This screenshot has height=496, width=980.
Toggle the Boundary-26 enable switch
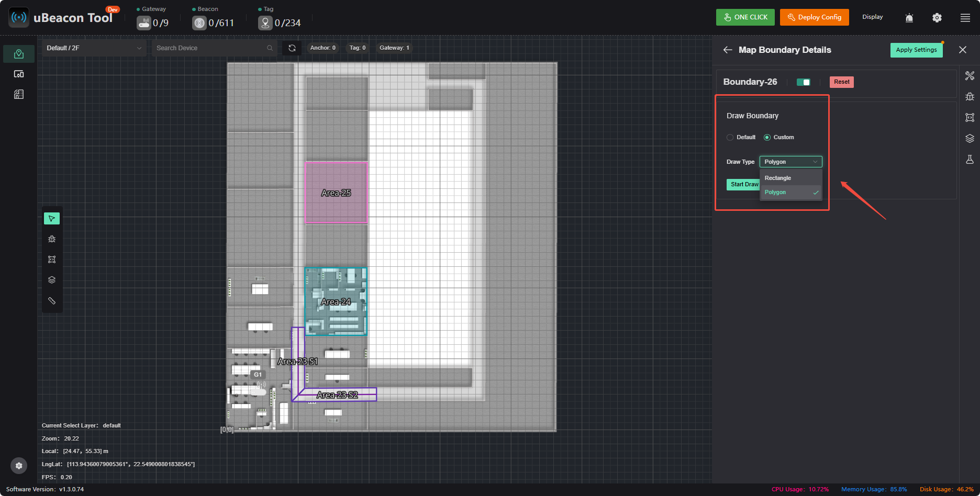point(804,82)
